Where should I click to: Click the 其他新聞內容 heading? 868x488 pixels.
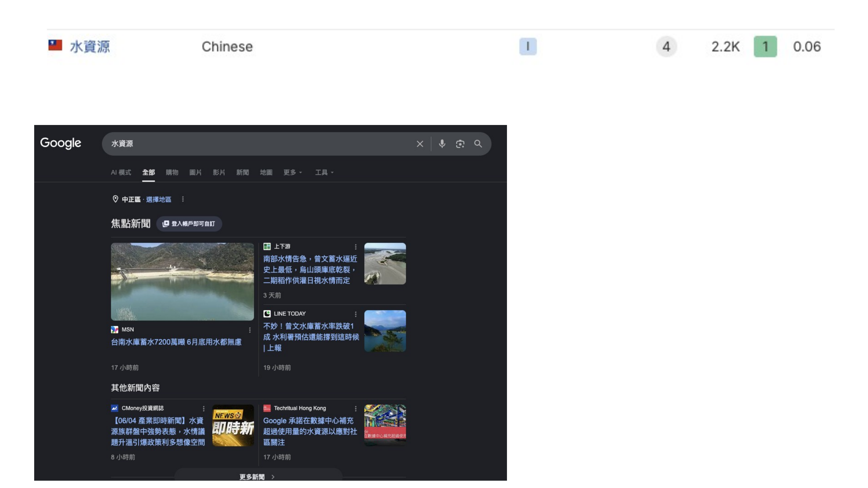pyautogui.click(x=135, y=388)
